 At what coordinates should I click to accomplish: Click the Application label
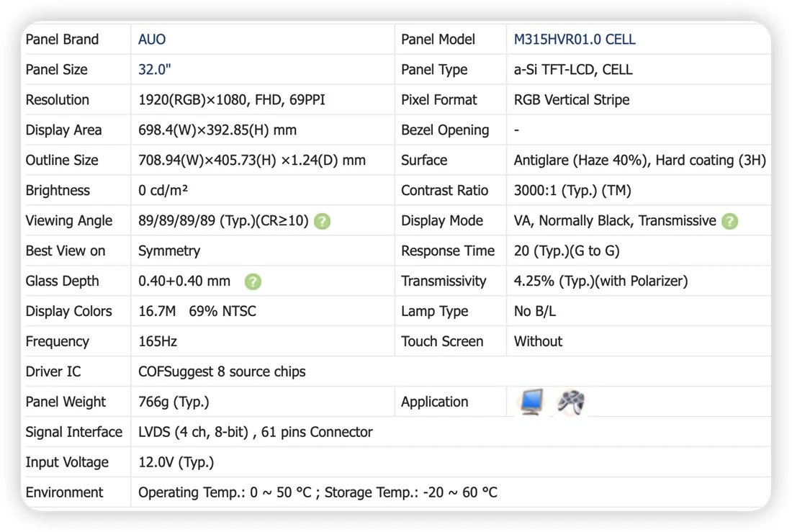pos(434,402)
